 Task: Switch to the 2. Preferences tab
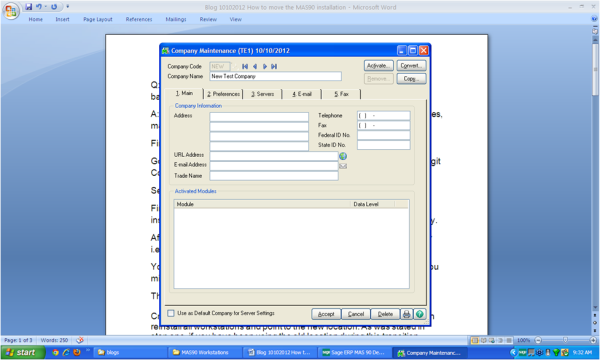click(x=223, y=94)
